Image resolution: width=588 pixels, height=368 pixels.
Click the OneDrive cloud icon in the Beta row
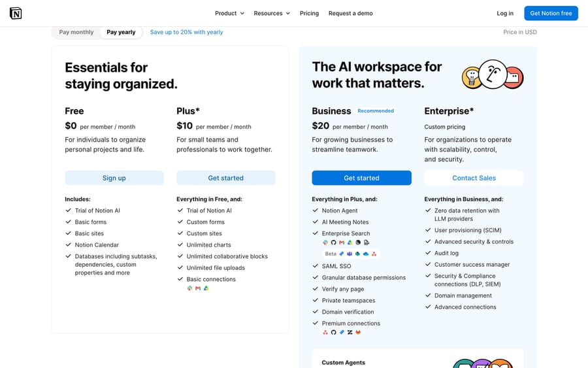366,254
